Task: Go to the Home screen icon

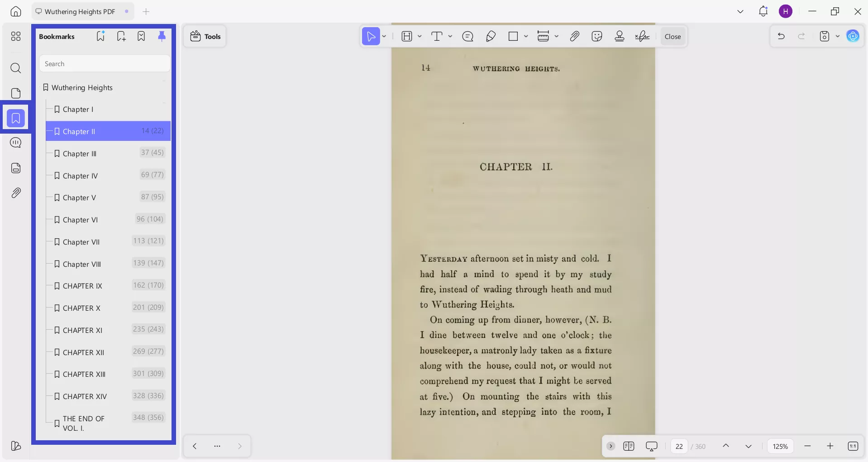Action: (16, 11)
